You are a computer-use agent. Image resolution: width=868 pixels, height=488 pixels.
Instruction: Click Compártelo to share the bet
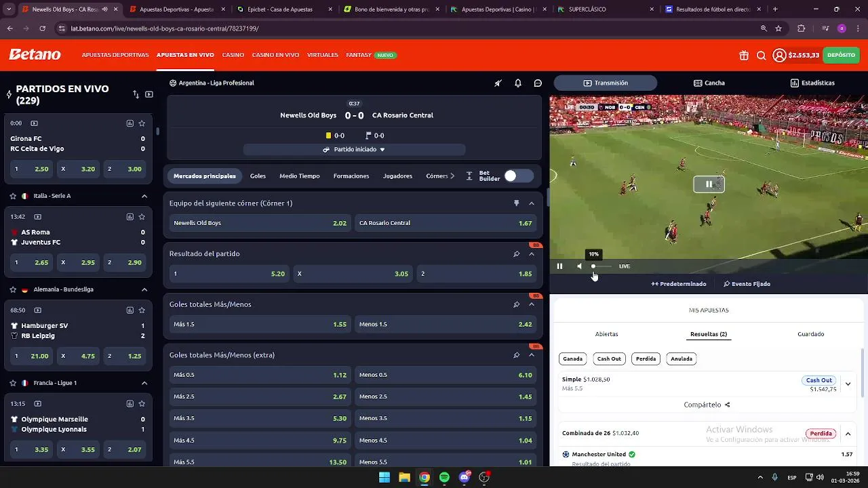703,405
